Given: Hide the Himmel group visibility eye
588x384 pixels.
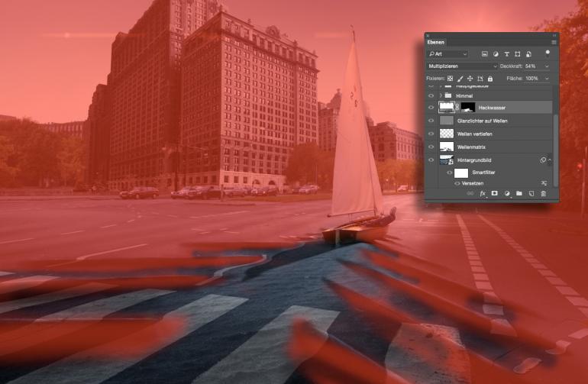Looking at the screenshot, I should (431, 95).
